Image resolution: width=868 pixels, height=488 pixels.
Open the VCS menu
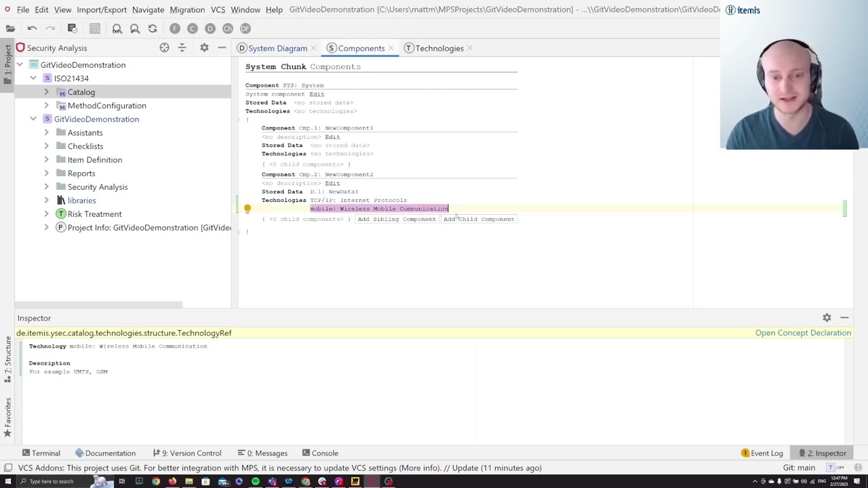tap(218, 10)
